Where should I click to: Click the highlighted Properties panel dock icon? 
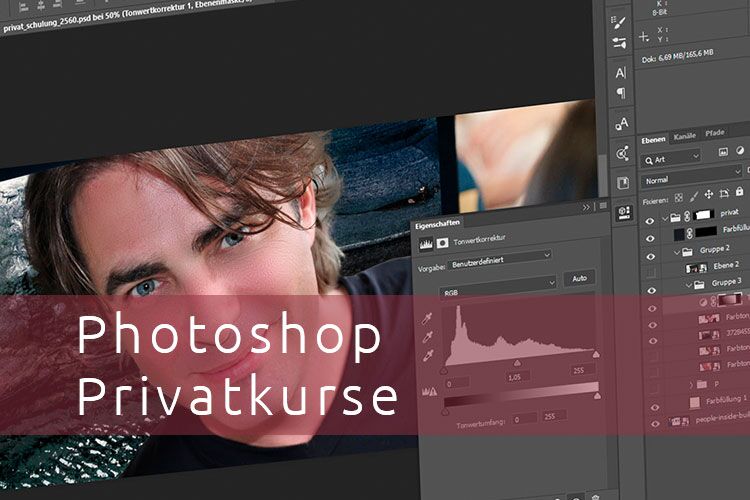coord(624,212)
